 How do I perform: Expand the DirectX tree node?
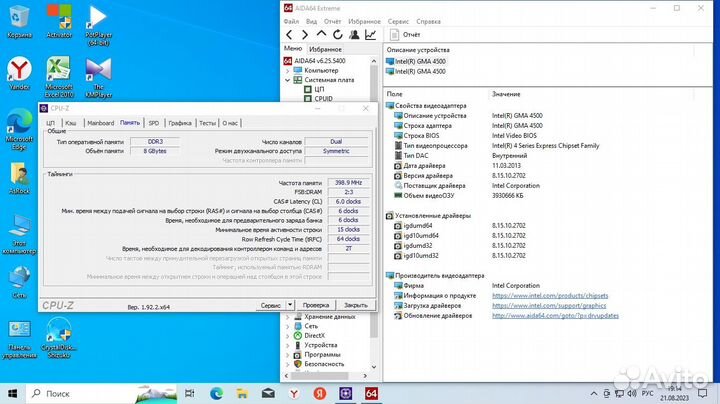pos(288,336)
